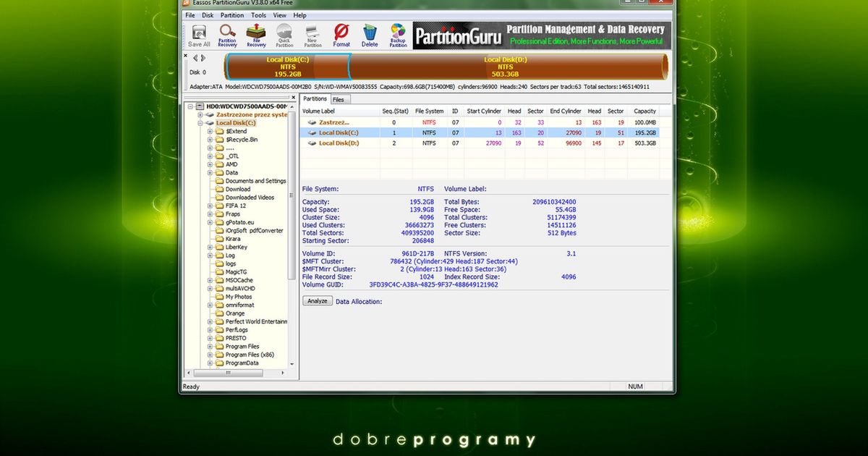The image size is (868, 456).
Task: Format the selected partition
Action: (341, 35)
